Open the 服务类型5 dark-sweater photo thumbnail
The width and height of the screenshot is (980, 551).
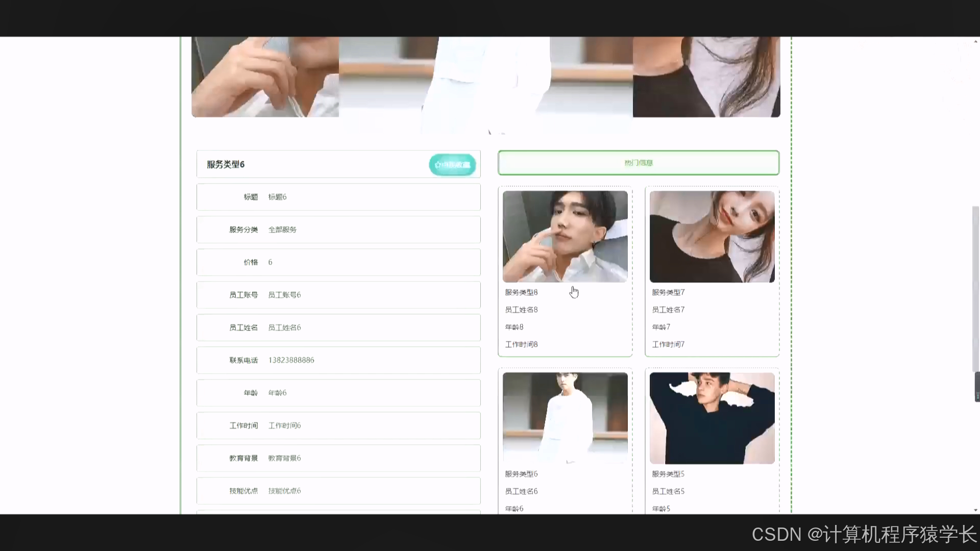pos(712,418)
